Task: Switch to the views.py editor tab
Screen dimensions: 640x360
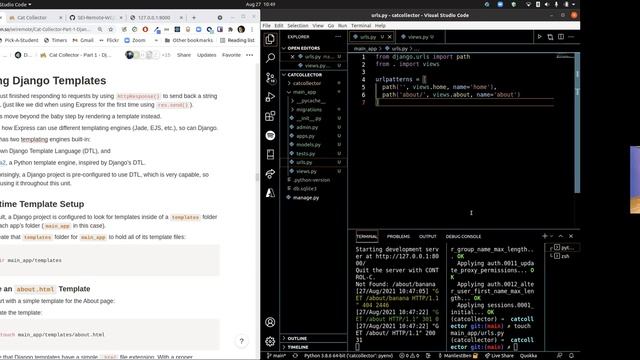Action: point(418,37)
